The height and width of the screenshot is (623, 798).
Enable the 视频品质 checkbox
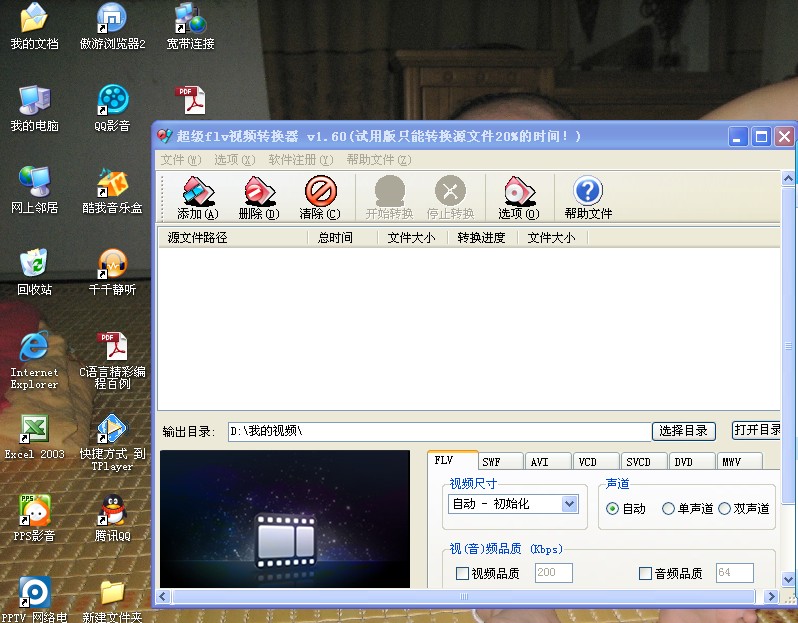coord(462,574)
